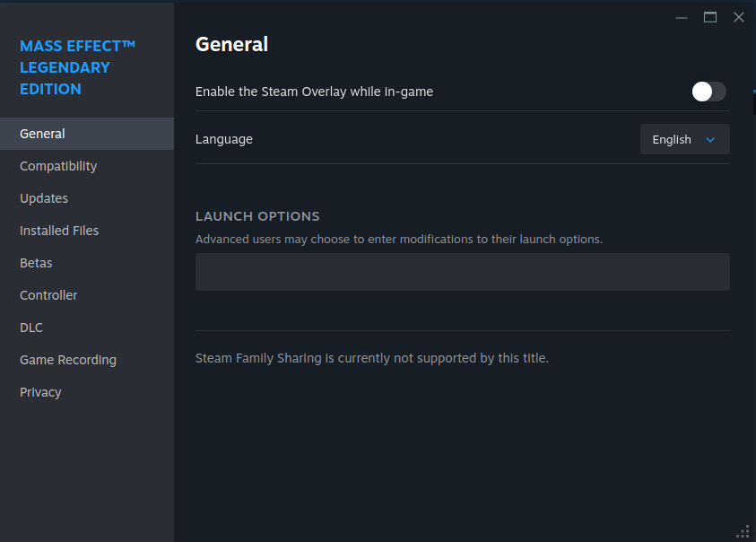Go to the Updates section
The width and height of the screenshot is (756, 542).
[x=87, y=198]
